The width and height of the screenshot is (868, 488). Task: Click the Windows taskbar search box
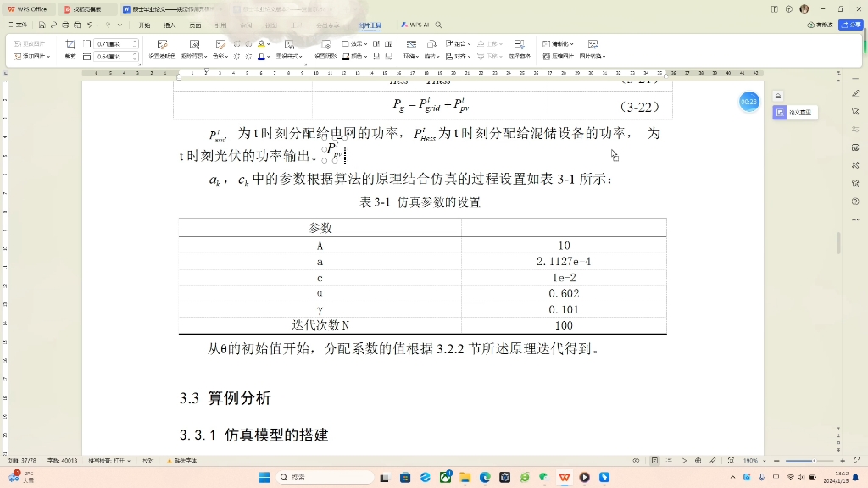tap(326, 477)
